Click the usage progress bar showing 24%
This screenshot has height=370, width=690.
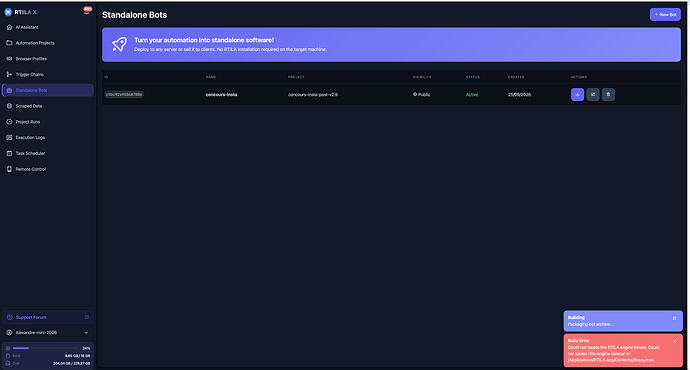click(45, 348)
